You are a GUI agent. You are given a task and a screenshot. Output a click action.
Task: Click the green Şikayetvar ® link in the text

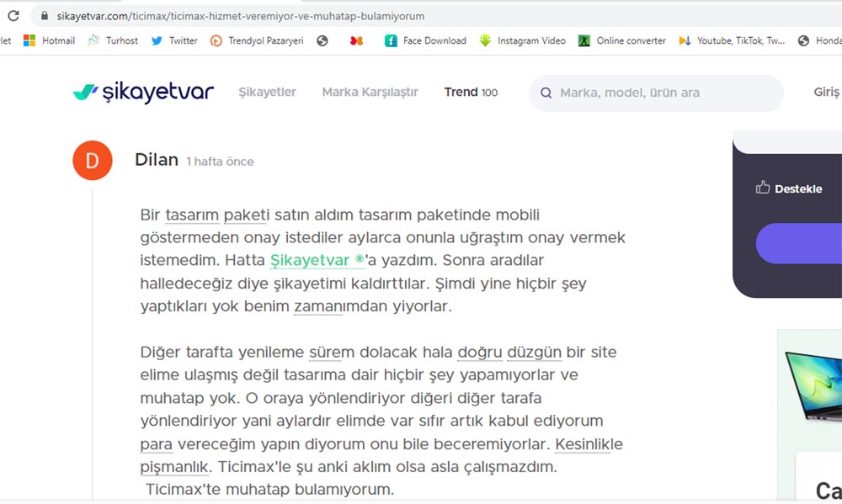[317, 261]
